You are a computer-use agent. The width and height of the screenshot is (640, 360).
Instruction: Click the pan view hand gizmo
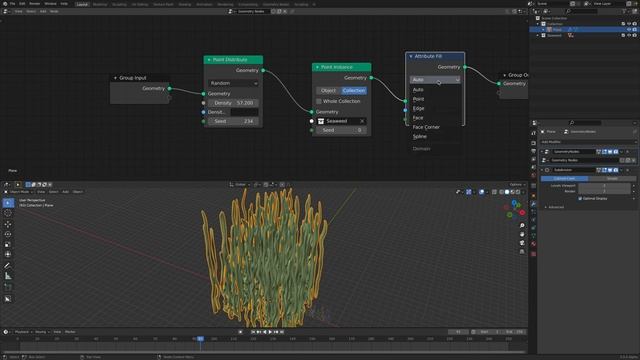pyautogui.click(x=522, y=234)
